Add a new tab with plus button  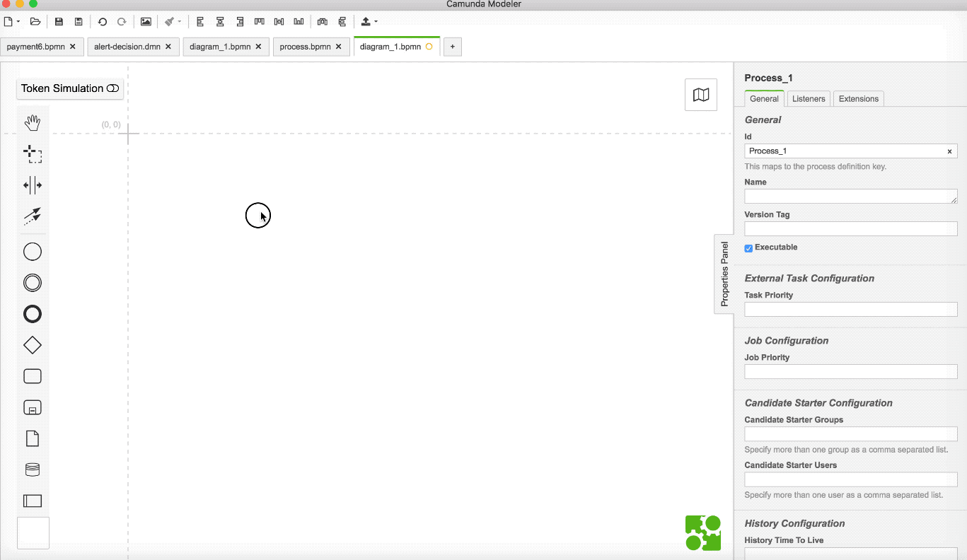tap(453, 47)
